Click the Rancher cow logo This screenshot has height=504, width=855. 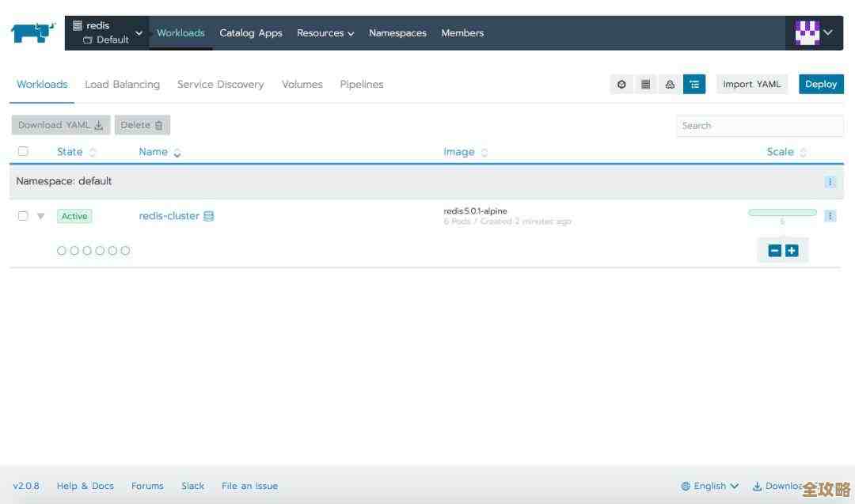(32, 33)
